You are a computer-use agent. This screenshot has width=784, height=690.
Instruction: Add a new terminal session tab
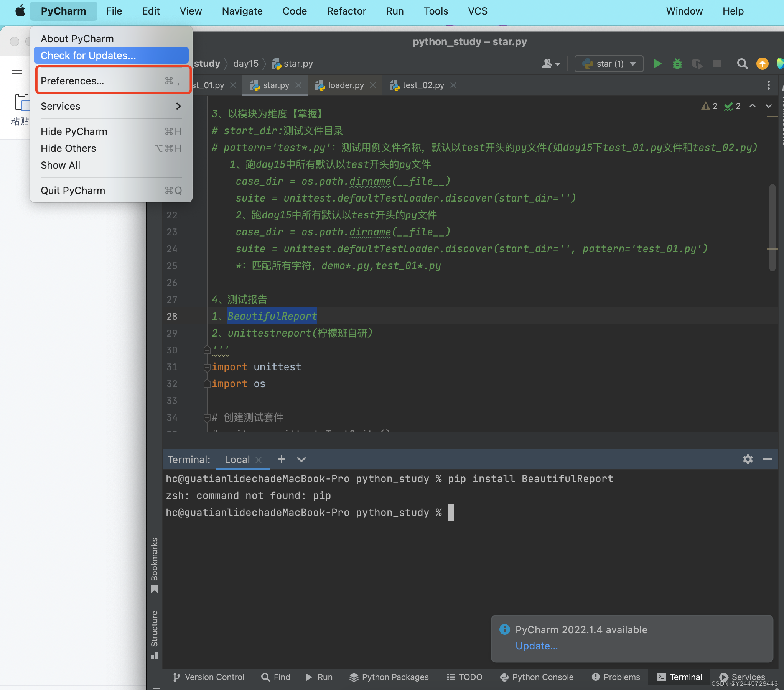281,459
